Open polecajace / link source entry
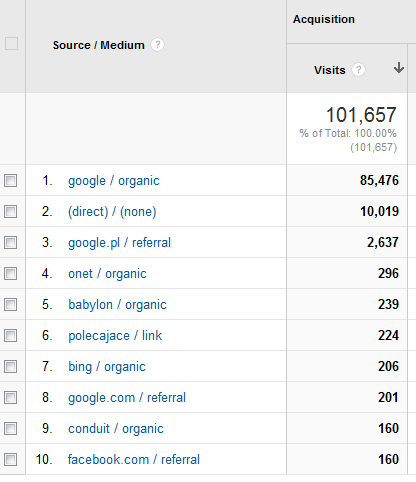416x482 pixels. (115, 336)
